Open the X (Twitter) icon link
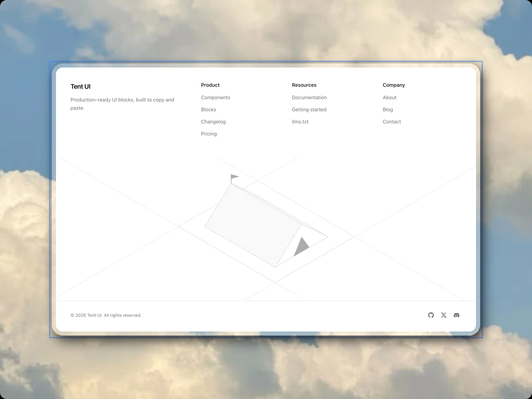The image size is (532, 399). pyautogui.click(x=444, y=315)
